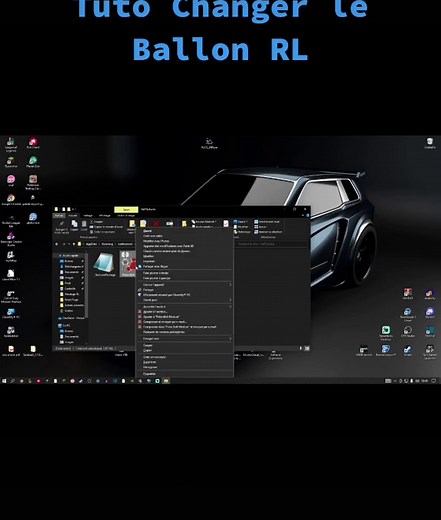This screenshot has height=520, width=441.
Task: Switch to large icons view in status bar
Action: (307, 348)
